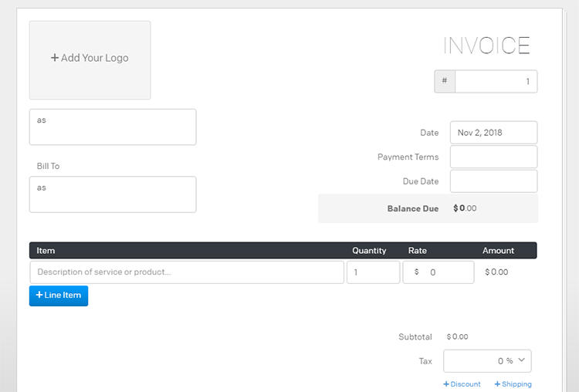Add Shipping to the invoice

(x=513, y=384)
